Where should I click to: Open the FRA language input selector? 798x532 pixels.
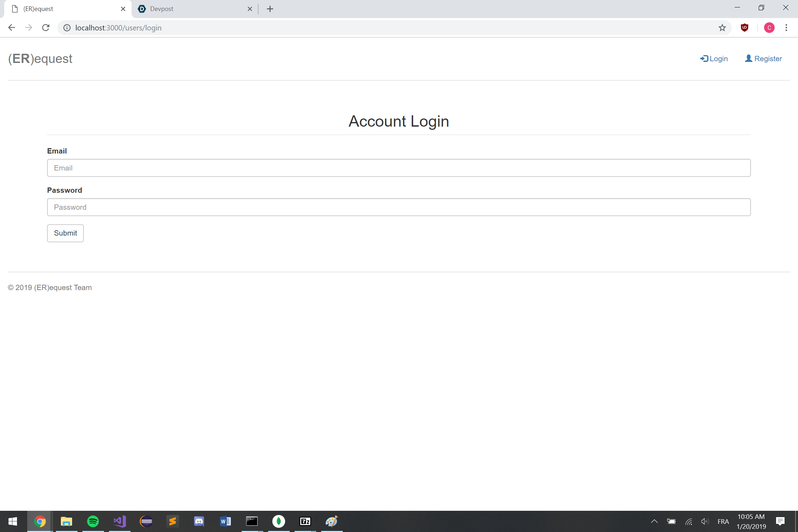point(723,521)
